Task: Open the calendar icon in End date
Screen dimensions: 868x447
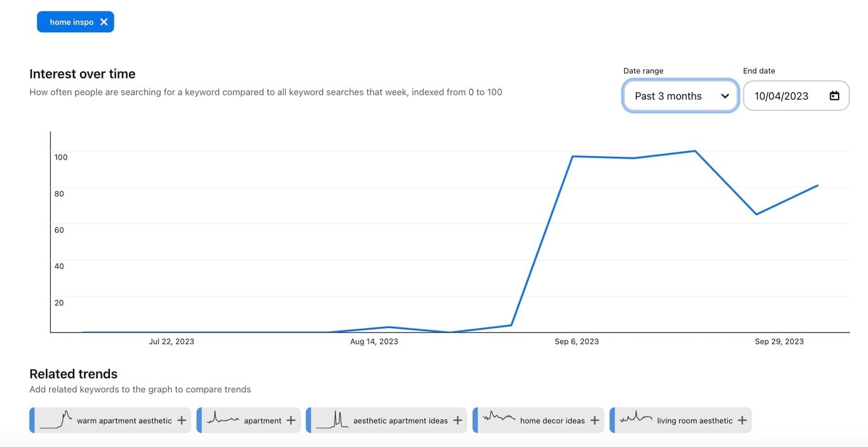Action: click(x=834, y=96)
